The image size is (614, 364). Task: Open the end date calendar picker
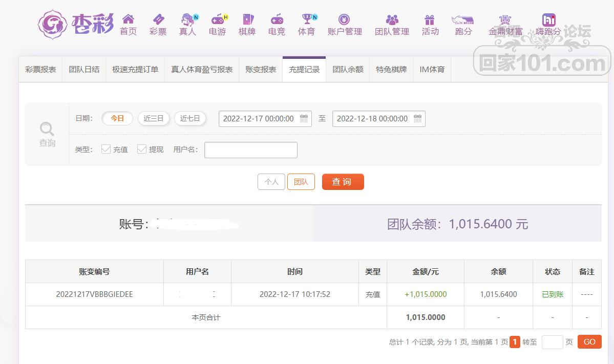tap(418, 119)
